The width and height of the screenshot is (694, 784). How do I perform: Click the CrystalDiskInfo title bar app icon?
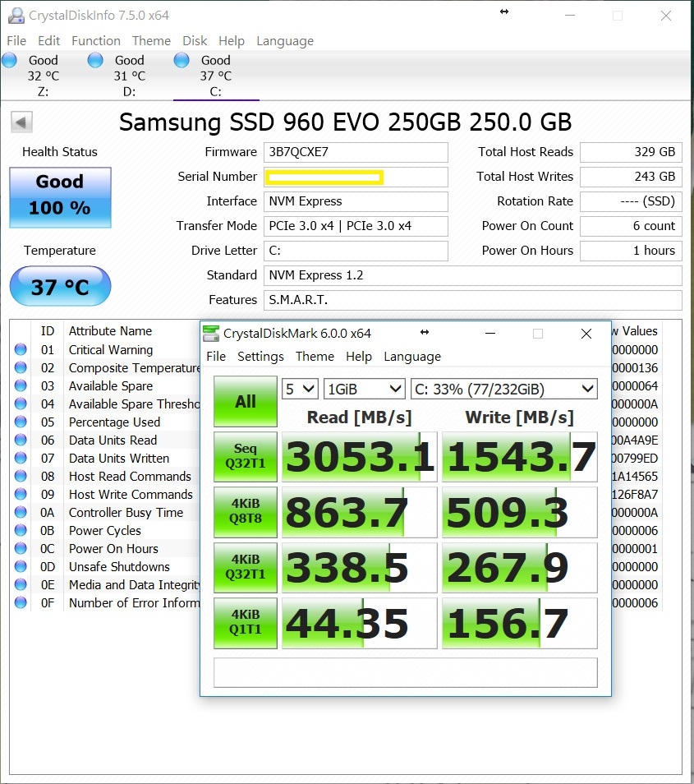click(16, 16)
